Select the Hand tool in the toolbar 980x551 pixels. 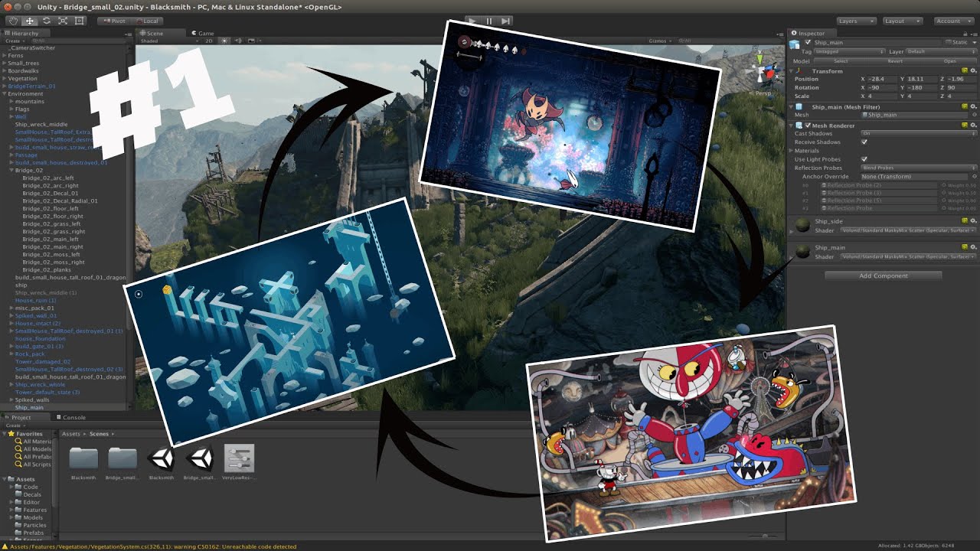click(11, 21)
